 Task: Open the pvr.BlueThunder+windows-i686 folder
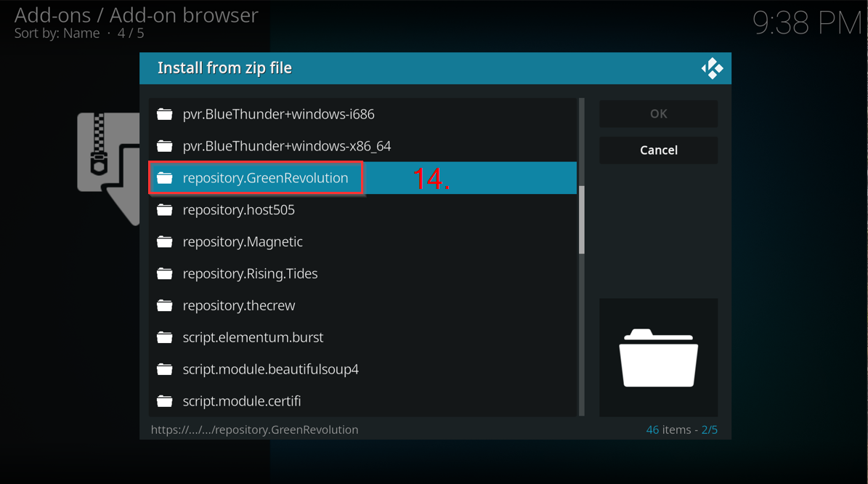pos(362,114)
